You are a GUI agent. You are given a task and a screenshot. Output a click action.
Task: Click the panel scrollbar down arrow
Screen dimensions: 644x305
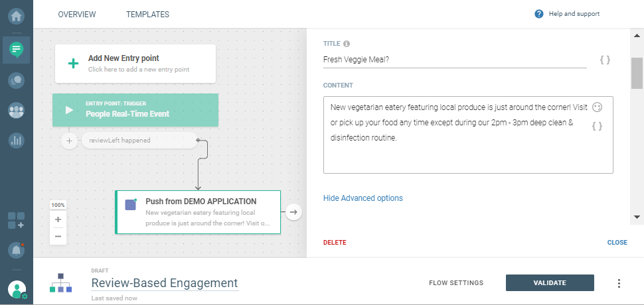click(637, 217)
